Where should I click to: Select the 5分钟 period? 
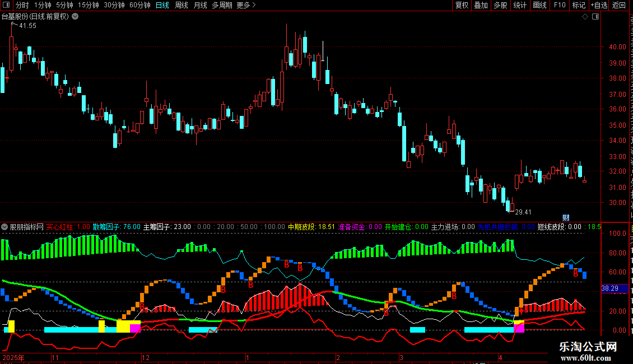(x=64, y=5)
